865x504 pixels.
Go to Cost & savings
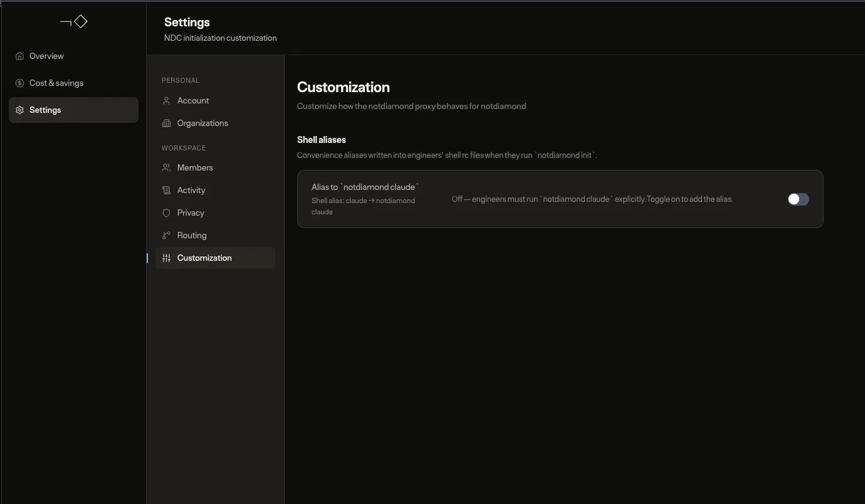coord(73,83)
